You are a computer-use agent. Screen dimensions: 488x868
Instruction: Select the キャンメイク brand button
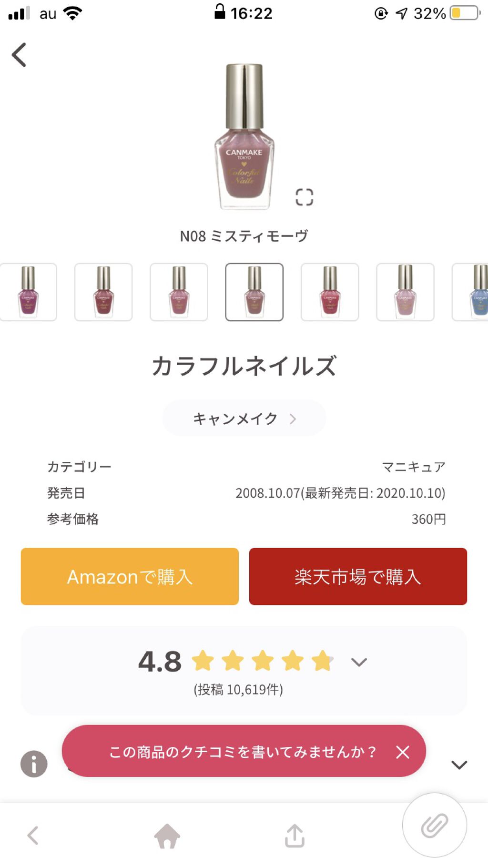click(x=244, y=418)
